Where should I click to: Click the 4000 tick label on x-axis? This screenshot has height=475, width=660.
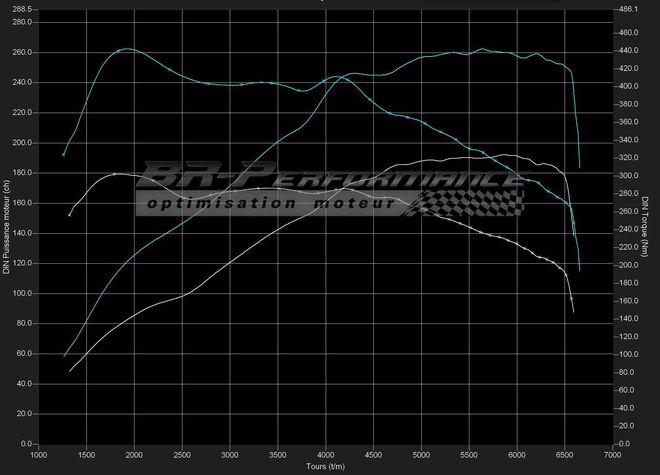click(326, 455)
